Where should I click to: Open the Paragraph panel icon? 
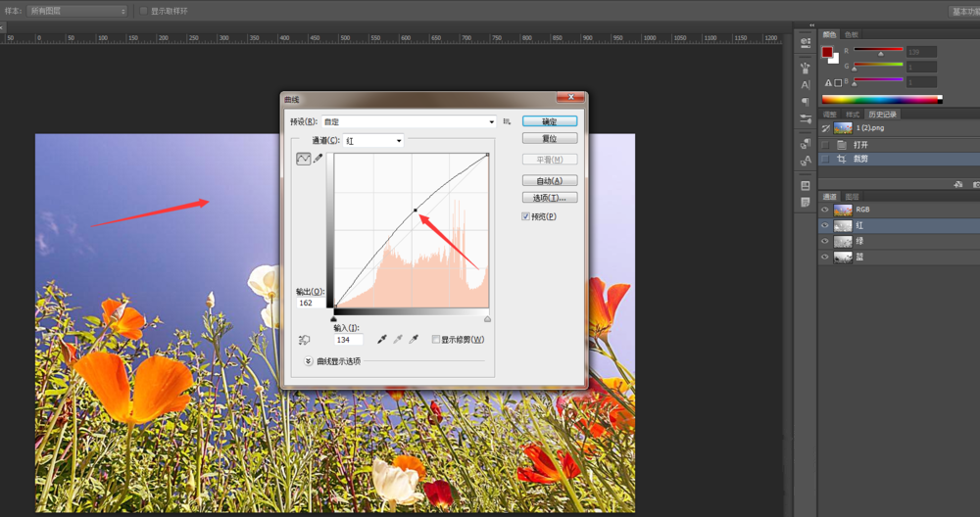[x=805, y=102]
